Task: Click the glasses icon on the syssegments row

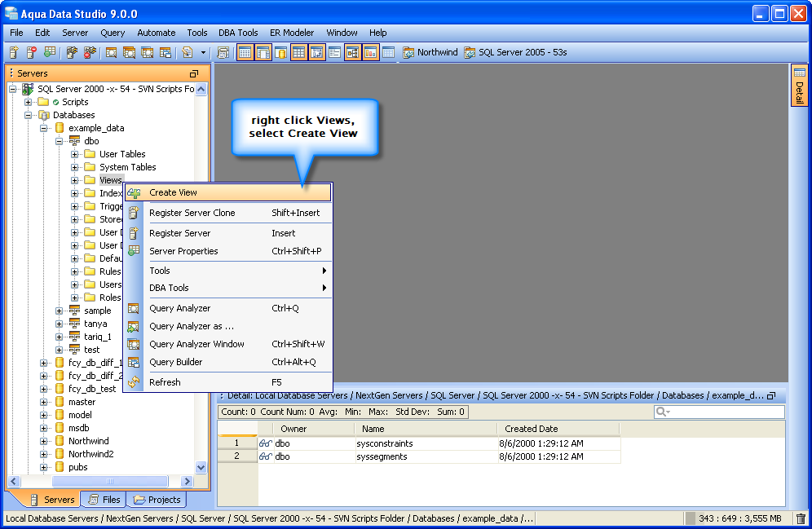Action: click(266, 456)
